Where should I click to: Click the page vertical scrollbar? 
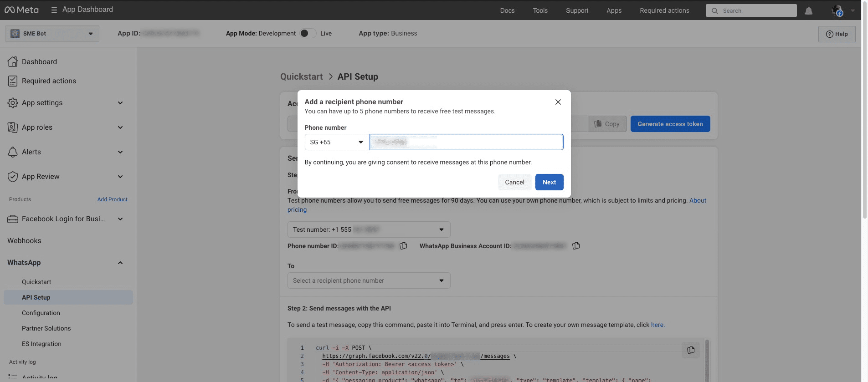click(864, 109)
